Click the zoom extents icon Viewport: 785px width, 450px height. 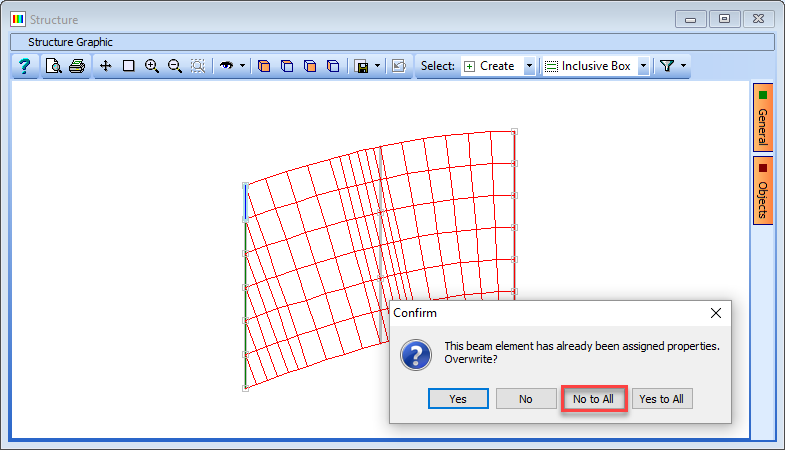tap(198, 66)
